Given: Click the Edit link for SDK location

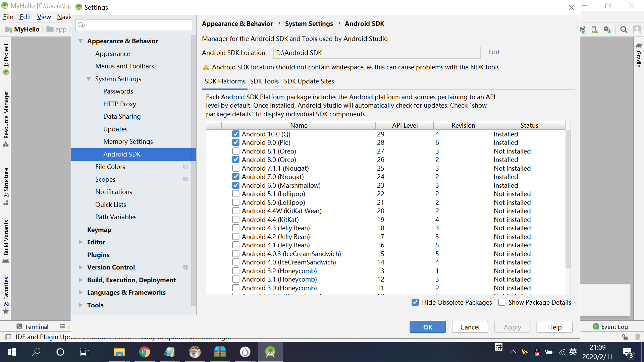Looking at the screenshot, I should (494, 52).
